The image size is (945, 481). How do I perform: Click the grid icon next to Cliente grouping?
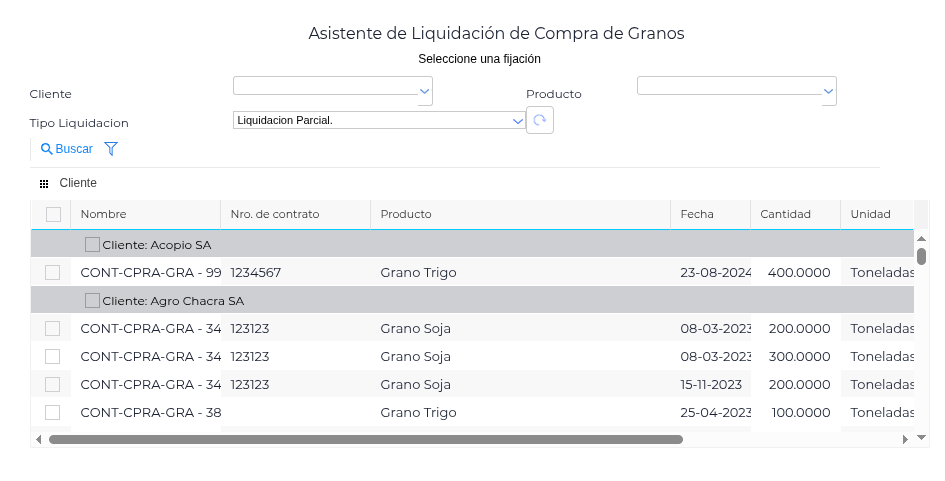pyautogui.click(x=44, y=184)
